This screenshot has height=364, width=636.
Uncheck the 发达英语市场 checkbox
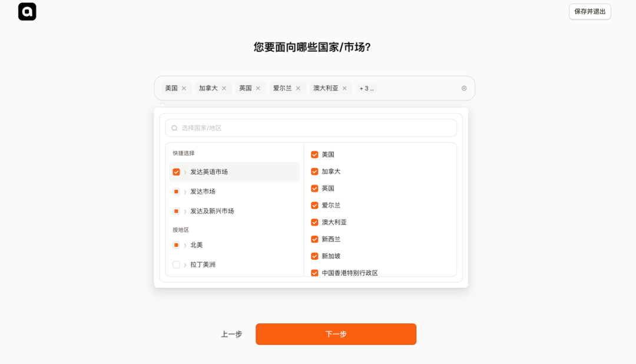tap(176, 172)
